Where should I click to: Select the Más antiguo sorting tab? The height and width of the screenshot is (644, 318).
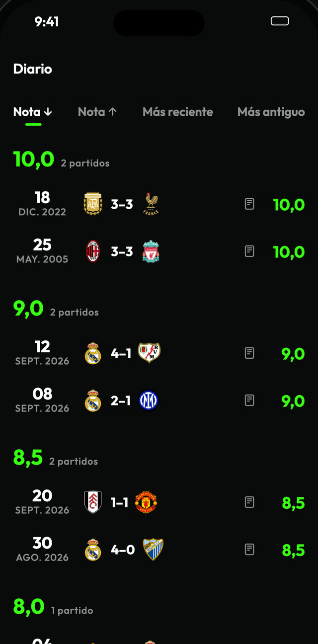(x=271, y=112)
